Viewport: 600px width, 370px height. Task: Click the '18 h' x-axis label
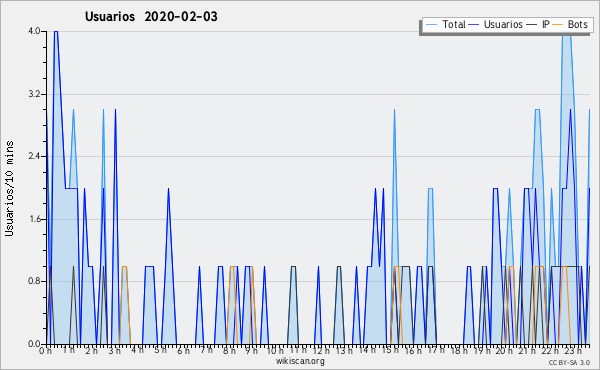459,351
